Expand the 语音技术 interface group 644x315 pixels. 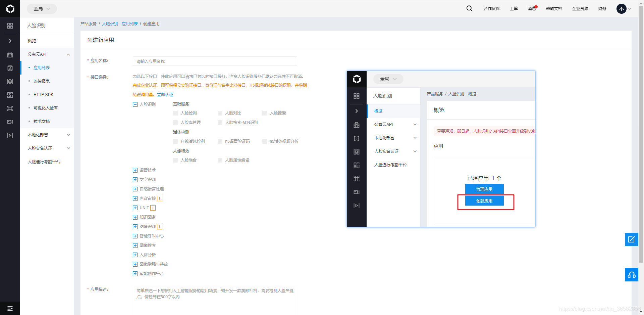[x=135, y=170]
